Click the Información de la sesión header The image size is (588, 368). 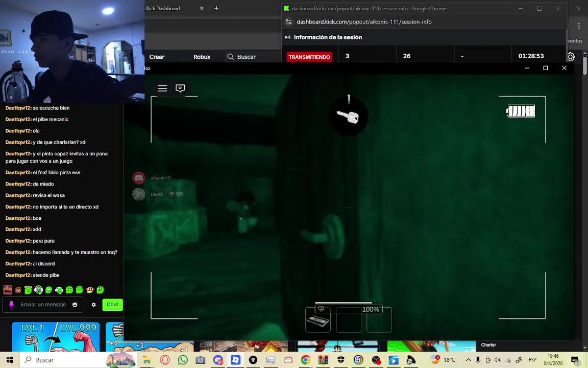[328, 37]
